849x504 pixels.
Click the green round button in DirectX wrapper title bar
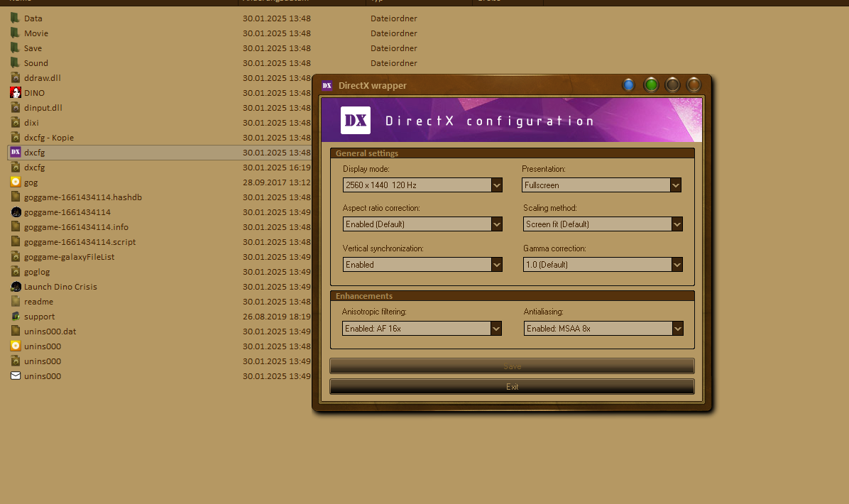pos(651,85)
